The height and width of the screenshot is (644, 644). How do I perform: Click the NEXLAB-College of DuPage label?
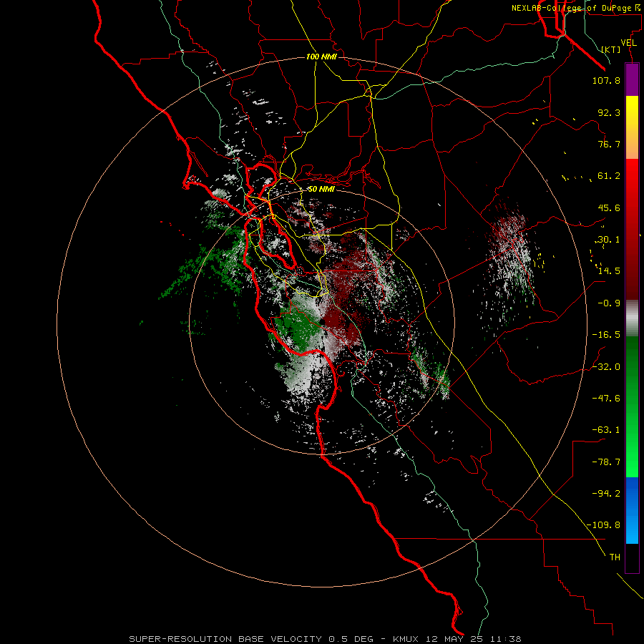(x=575, y=8)
